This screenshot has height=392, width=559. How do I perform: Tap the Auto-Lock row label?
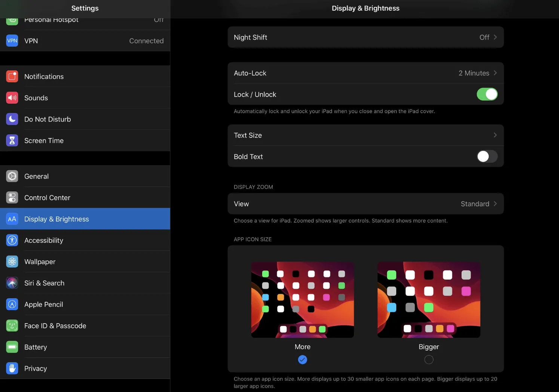pyautogui.click(x=250, y=73)
